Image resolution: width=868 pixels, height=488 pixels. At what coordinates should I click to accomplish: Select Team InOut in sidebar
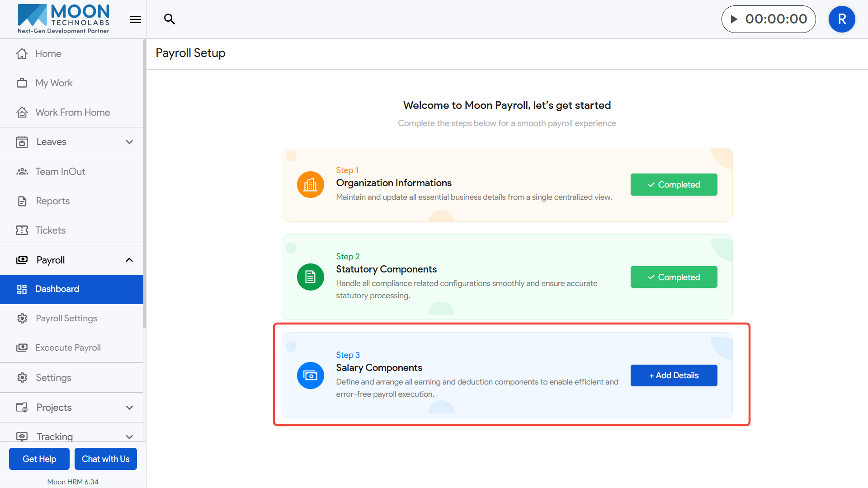point(60,171)
